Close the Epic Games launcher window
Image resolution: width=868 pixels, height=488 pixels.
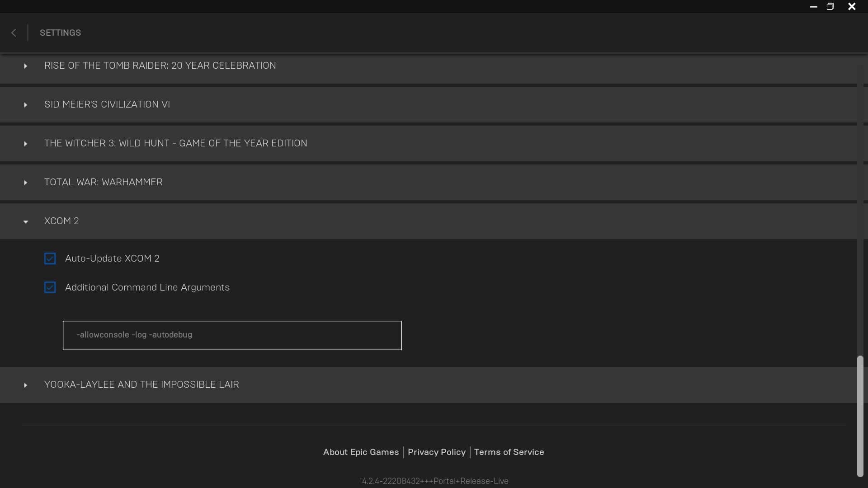(x=852, y=6)
